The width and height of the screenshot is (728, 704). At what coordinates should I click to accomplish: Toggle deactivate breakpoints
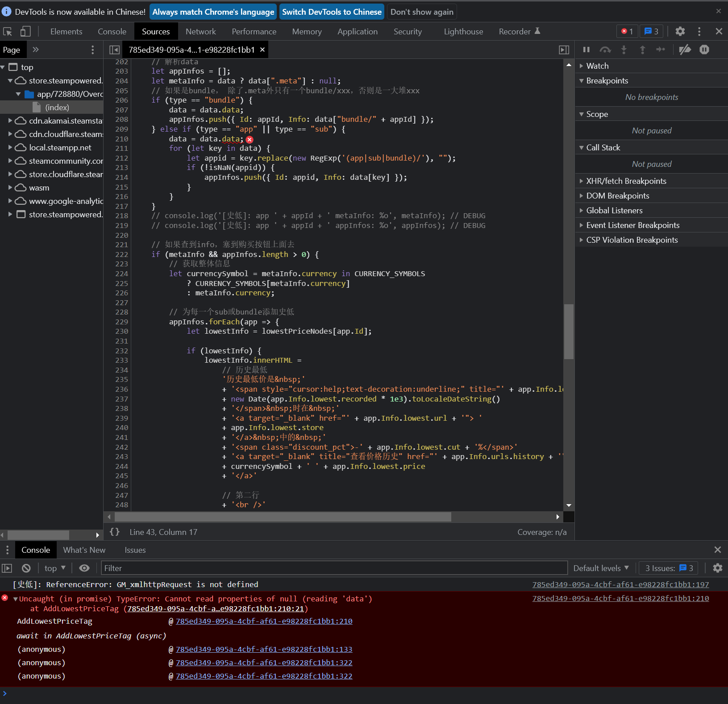[x=684, y=50]
